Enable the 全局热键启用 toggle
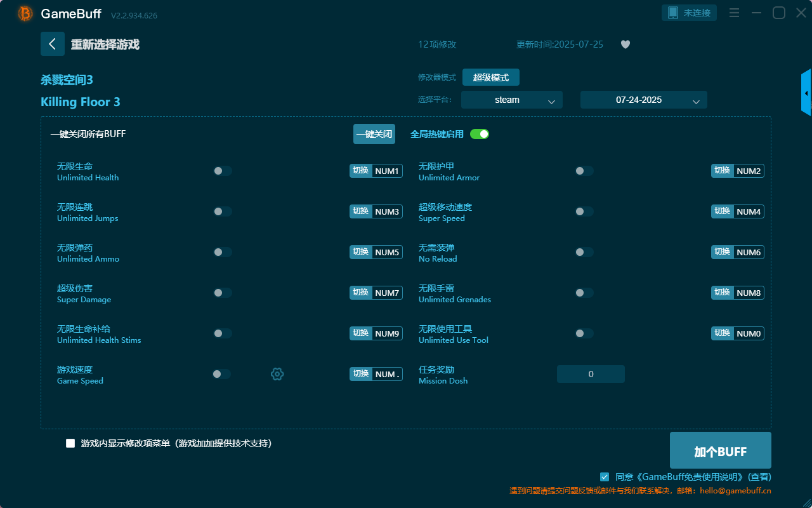 pyautogui.click(x=480, y=134)
